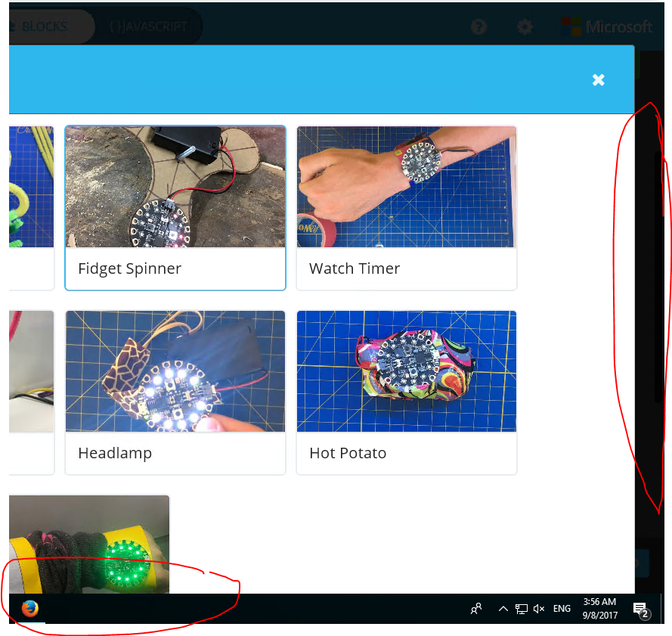Dismiss the project gallery with the X
The image size is (672, 636).
[598, 79]
